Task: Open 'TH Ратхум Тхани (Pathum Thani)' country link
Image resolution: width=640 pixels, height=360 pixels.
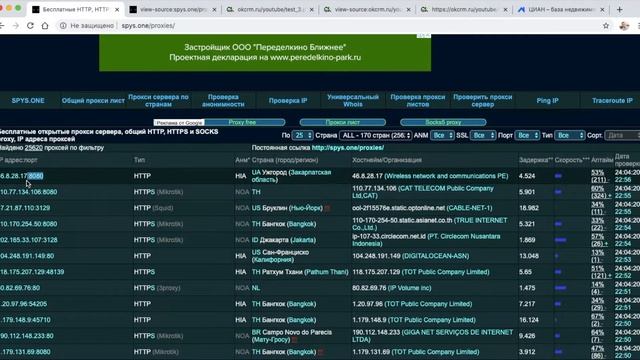Action: tap(300, 272)
